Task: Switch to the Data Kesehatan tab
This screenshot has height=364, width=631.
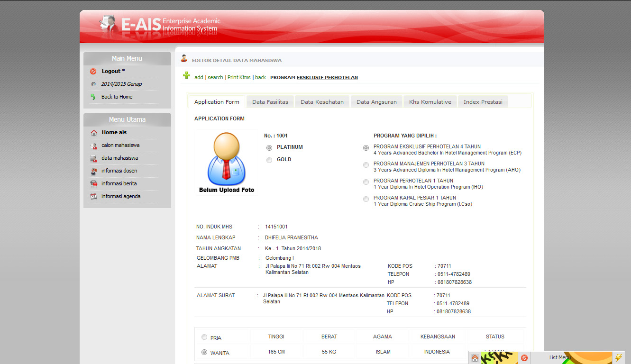Action: [322, 102]
